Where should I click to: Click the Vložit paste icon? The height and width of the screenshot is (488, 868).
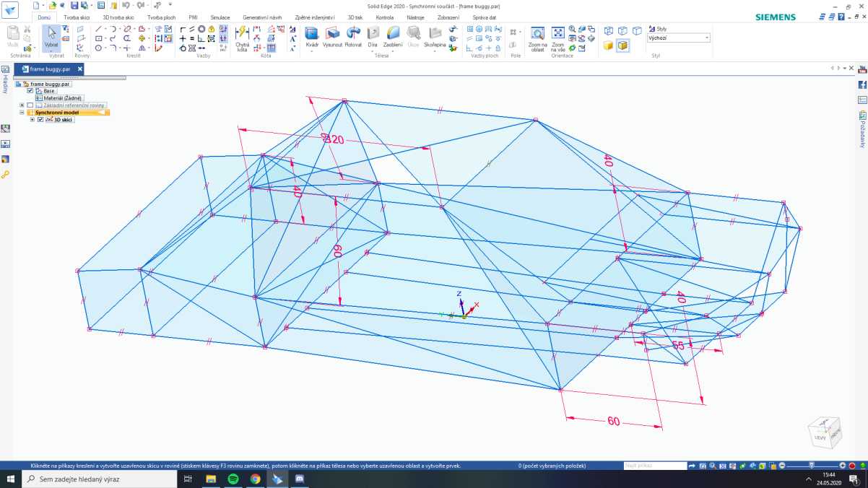[13, 36]
